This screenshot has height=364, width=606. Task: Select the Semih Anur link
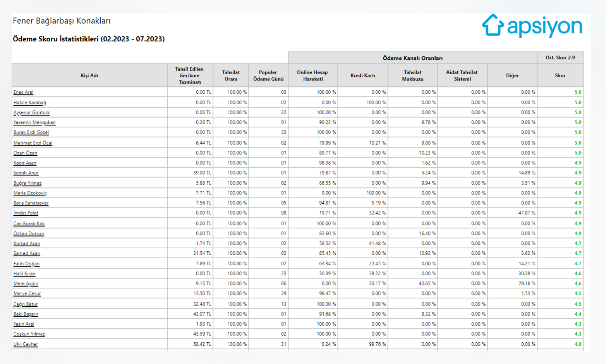tap(26, 173)
